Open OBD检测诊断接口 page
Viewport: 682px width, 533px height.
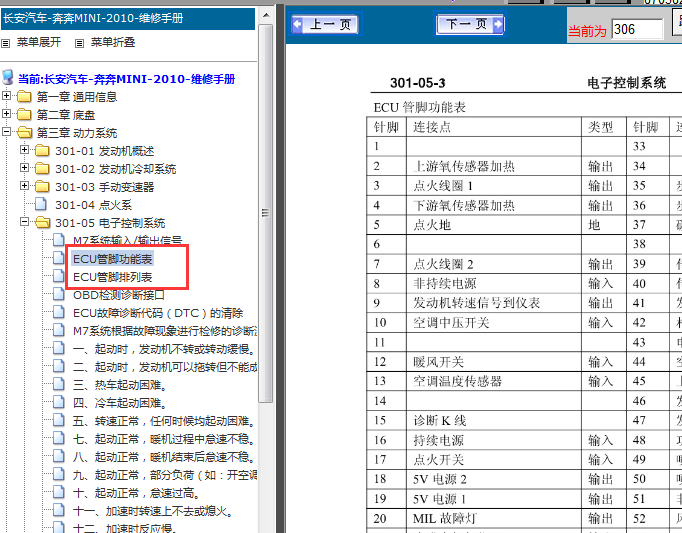click(119, 295)
